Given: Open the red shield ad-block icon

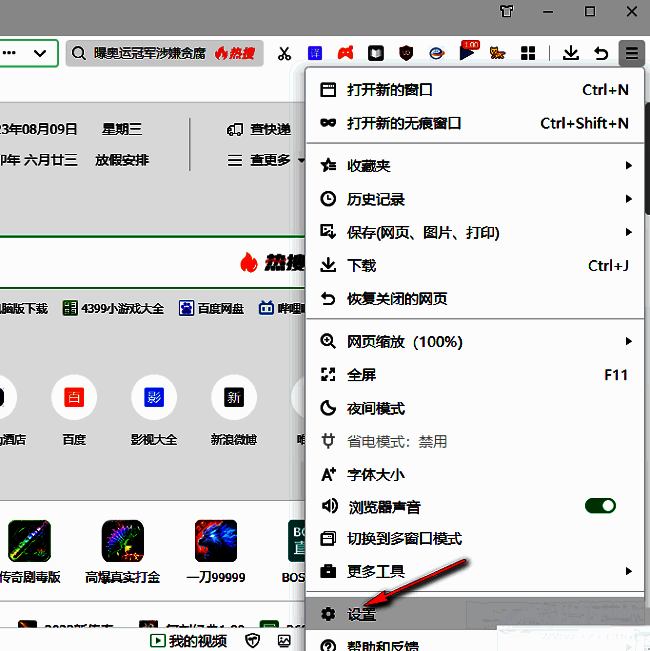Looking at the screenshot, I should (x=406, y=53).
